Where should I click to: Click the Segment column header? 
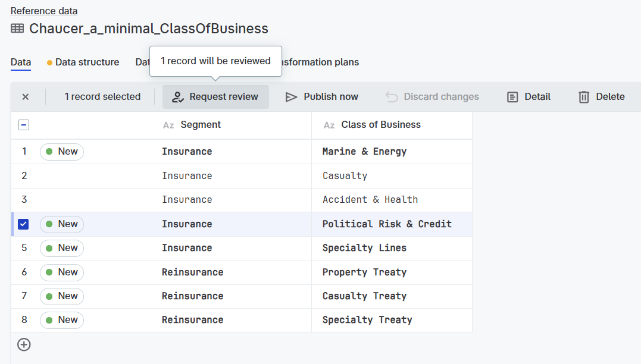coord(201,125)
